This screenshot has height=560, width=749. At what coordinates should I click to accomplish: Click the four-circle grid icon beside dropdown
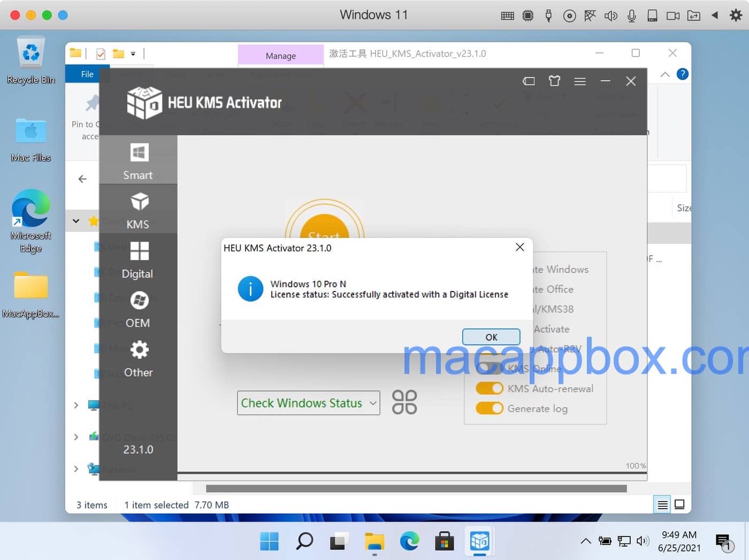pyautogui.click(x=404, y=402)
